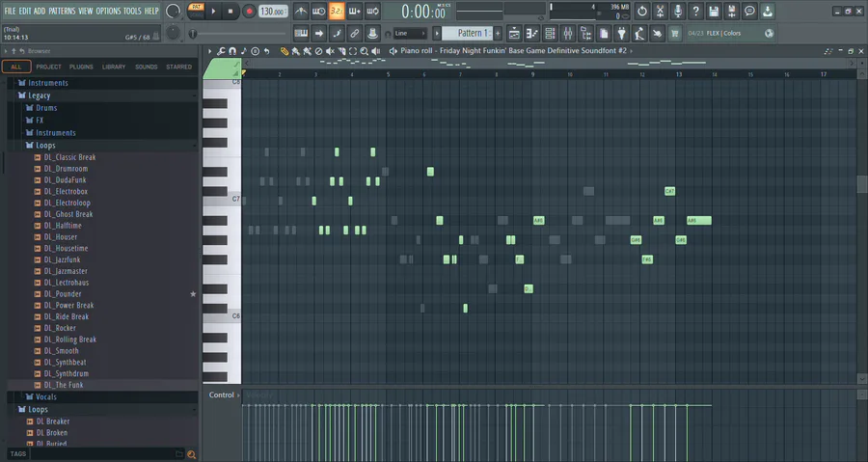This screenshot has height=462, width=868.
Task: Open the Channel rack icon
Action: pyautogui.click(x=550, y=33)
